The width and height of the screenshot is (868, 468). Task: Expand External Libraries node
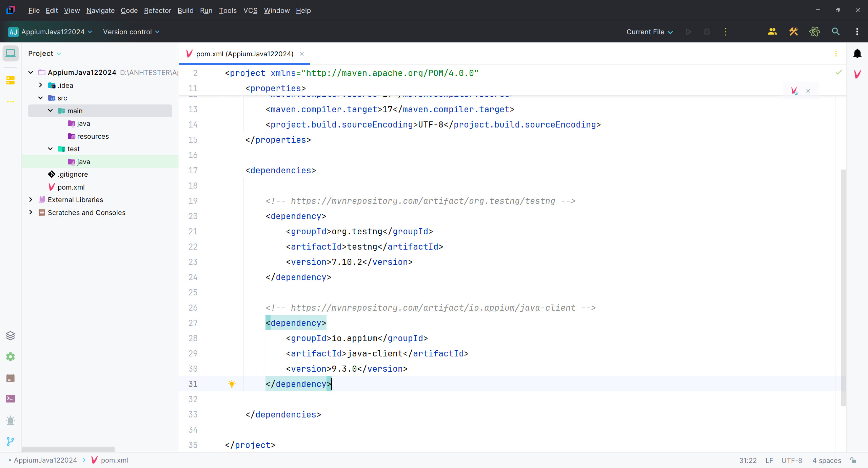click(31, 199)
